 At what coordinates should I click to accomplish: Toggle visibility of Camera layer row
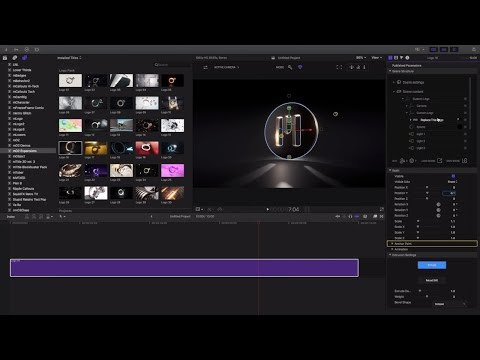coord(465,106)
